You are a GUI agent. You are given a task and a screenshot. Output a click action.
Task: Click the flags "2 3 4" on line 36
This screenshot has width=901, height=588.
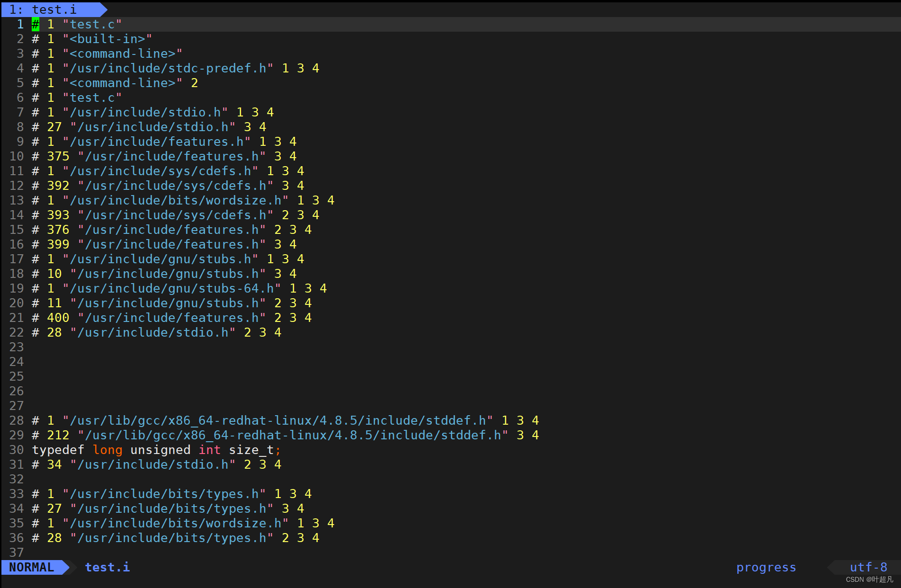pyautogui.click(x=301, y=538)
